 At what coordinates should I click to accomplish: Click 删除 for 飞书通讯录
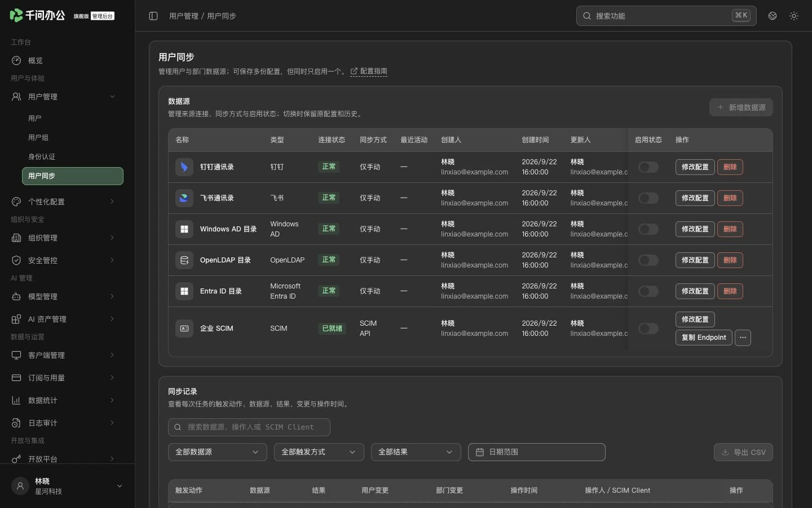point(730,198)
